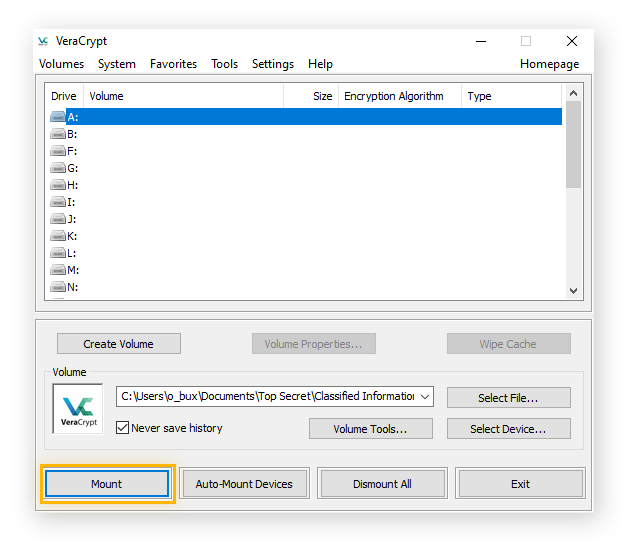Open the Tools menu
The height and width of the screenshot is (545, 625).
click(224, 64)
